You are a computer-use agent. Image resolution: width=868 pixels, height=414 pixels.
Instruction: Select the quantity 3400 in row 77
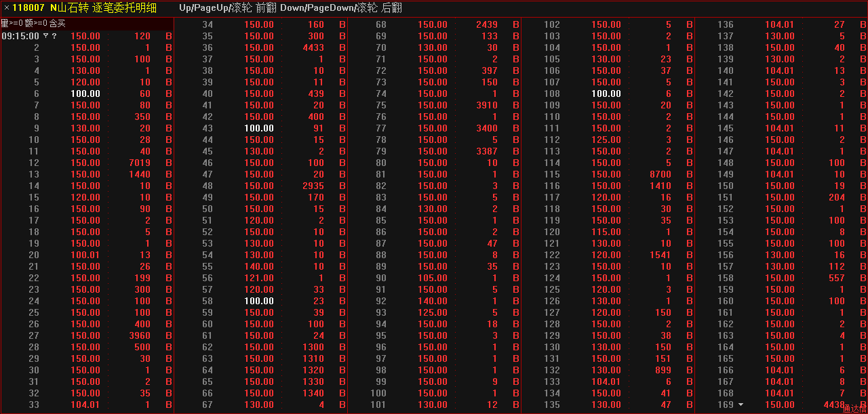click(x=487, y=128)
